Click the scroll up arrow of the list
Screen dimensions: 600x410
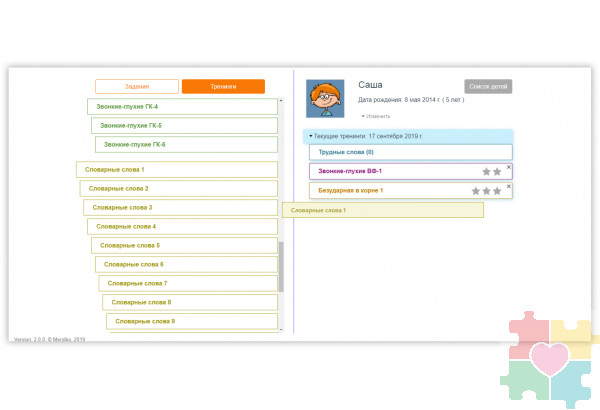tap(281, 100)
